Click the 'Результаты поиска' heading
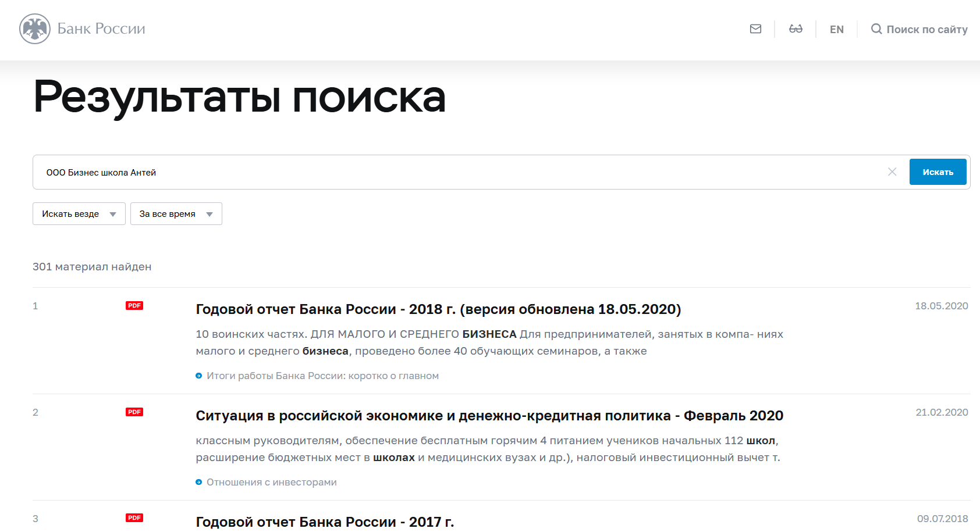The height and width of the screenshot is (532, 980). 240,97
